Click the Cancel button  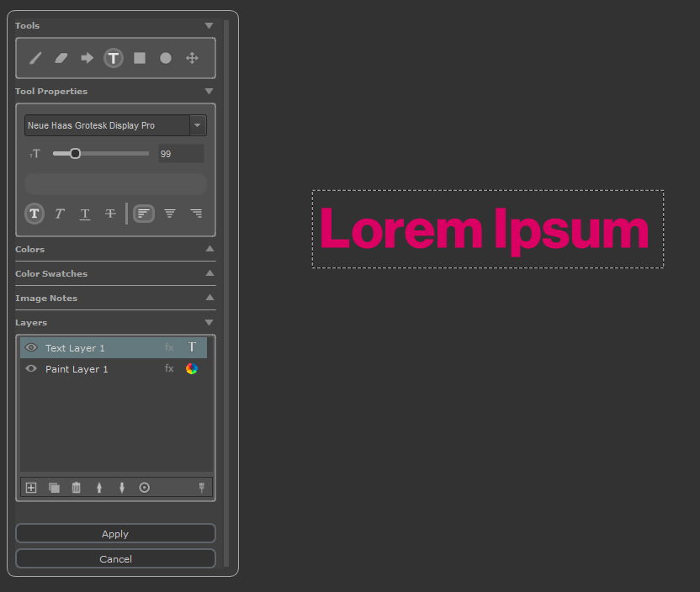pyautogui.click(x=115, y=559)
